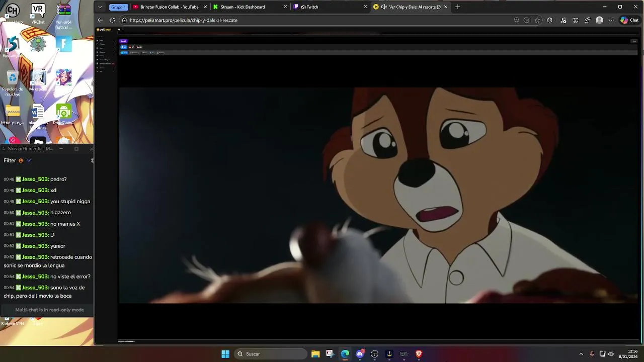Click the Buscar taskbar search box
The height and width of the screenshot is (362, 644).
pyautogui.click(x=271, y=354)
